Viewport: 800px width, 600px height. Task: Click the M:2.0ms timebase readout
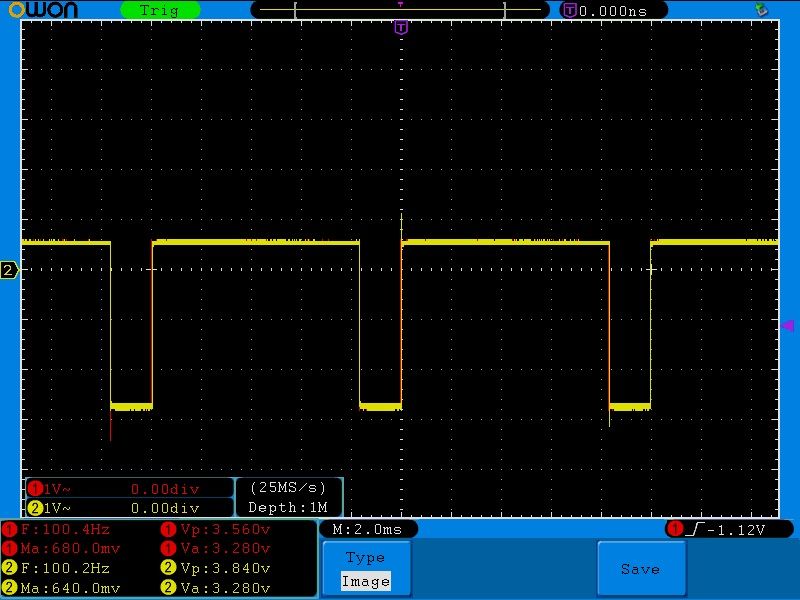pyautogui.click(x=367, y=529)
